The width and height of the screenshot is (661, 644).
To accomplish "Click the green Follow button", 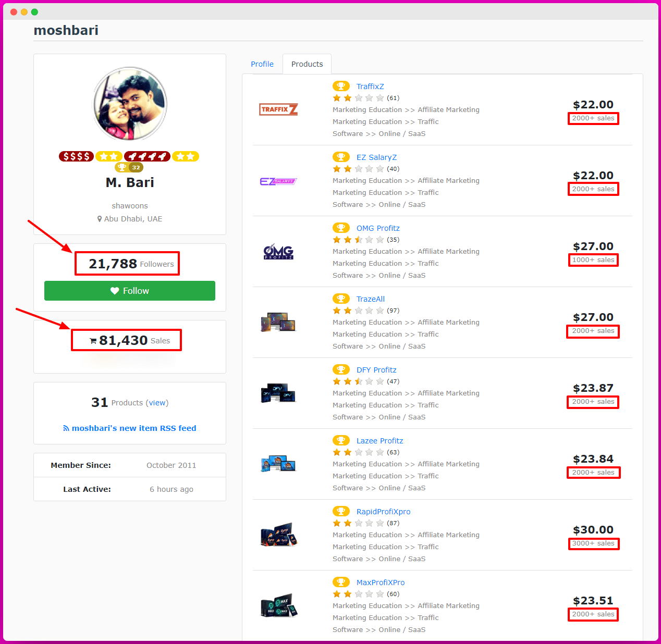I will tap(130, 291).
